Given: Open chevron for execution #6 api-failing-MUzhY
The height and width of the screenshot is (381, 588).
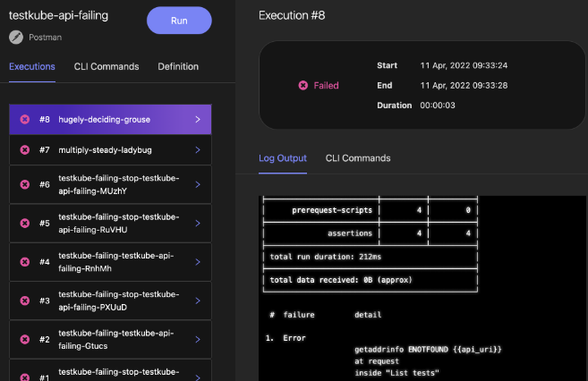Looking at the screenshot, I should [198, 184].
